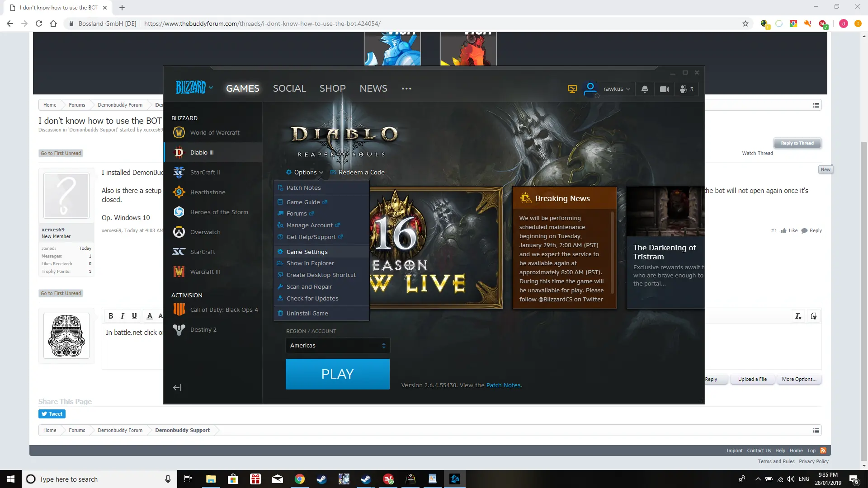
Task: Open Game Settings from menu
Action: click(321, 252)
